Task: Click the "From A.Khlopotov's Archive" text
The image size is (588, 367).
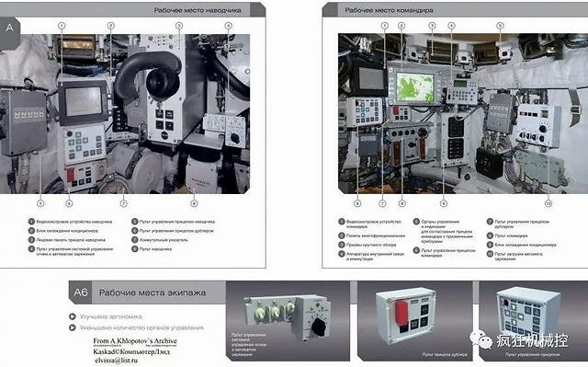Action: click(x=135, y=340)
